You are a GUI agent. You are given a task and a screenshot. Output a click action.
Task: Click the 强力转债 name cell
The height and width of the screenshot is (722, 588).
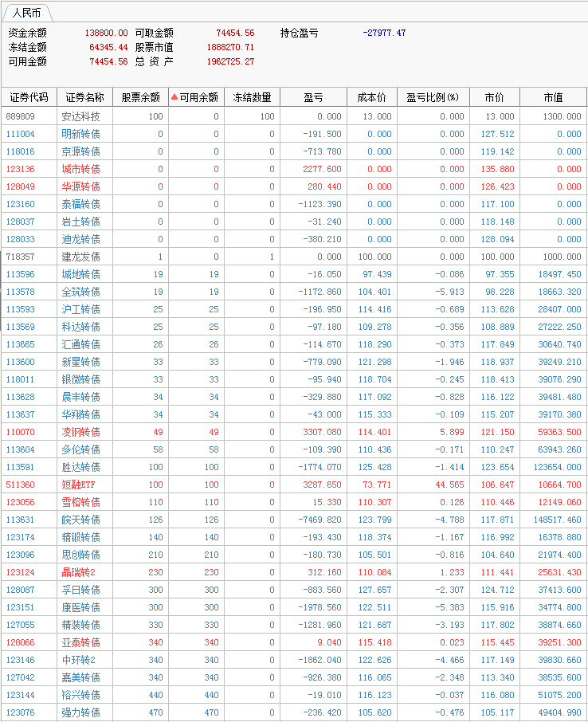pyautogui.click(x=80, y=712)
